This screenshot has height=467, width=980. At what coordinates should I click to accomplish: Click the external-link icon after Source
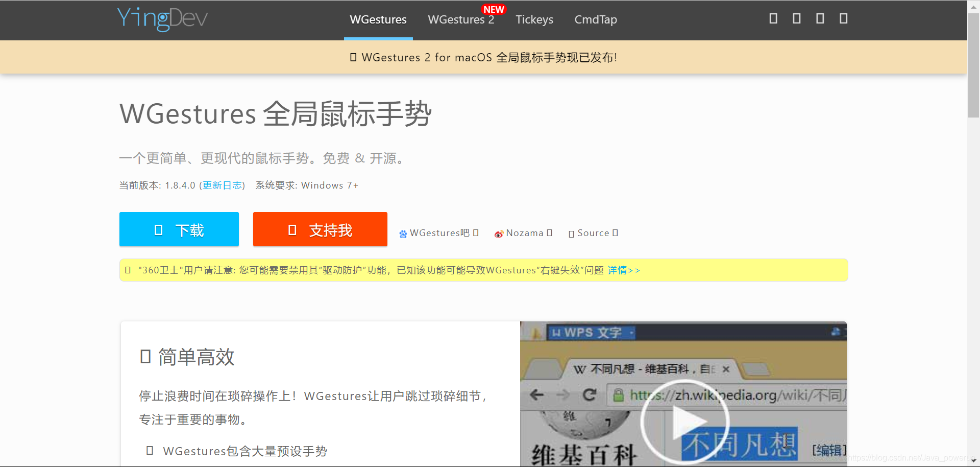[615, 233]
